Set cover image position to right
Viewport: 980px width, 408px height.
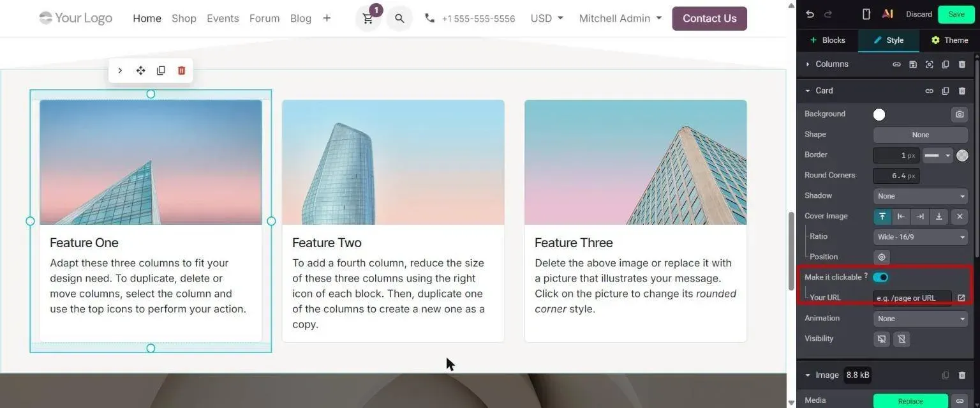click(x=920, y=216)
